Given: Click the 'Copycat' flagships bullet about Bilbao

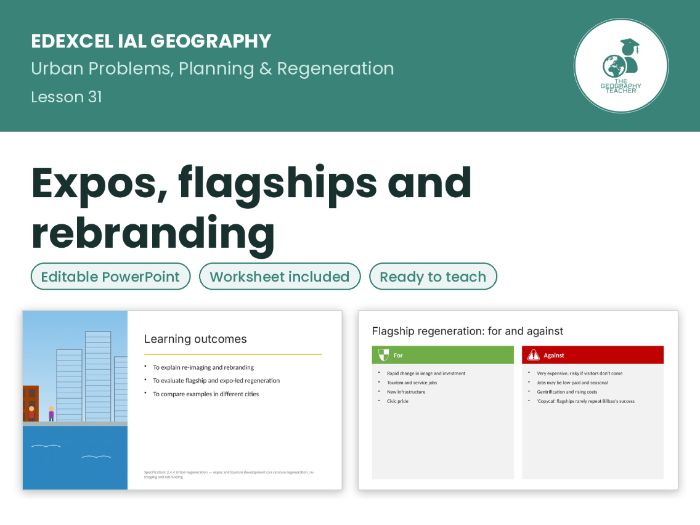Looking at the screenshot, I should click(586, 401).
